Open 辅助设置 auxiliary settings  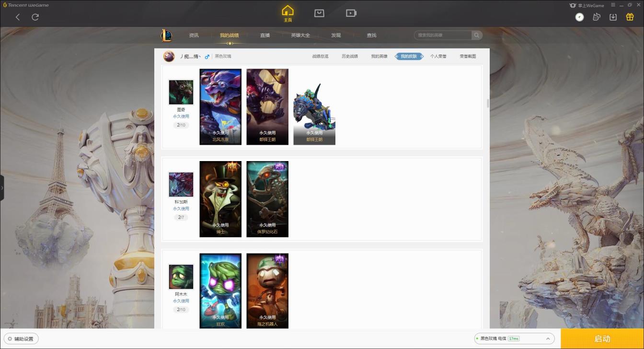pos(21,339)
